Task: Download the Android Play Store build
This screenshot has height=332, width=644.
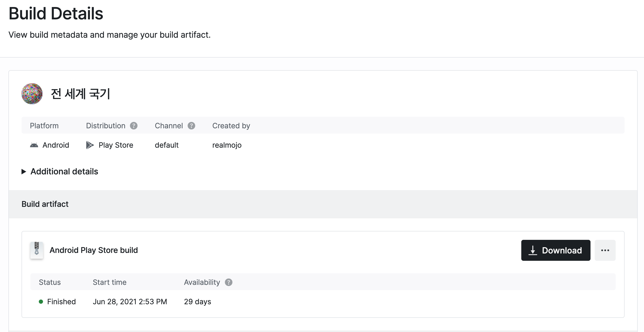Action: click(556, 250)
